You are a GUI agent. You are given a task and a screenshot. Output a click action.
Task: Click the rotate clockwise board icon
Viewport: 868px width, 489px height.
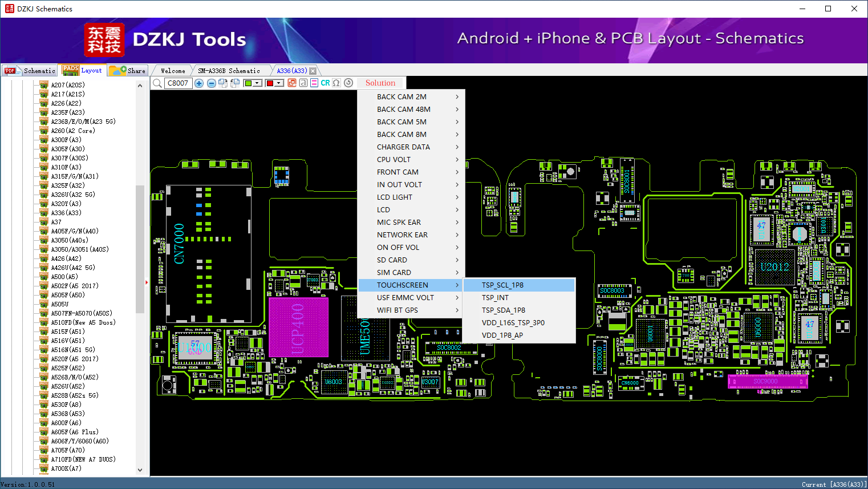pos(223,83)
